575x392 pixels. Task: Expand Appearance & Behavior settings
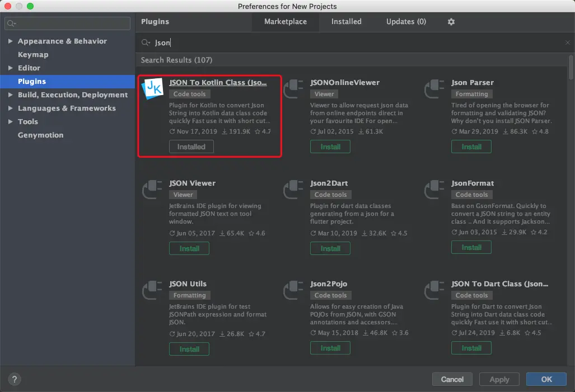[x=10, y=41]
